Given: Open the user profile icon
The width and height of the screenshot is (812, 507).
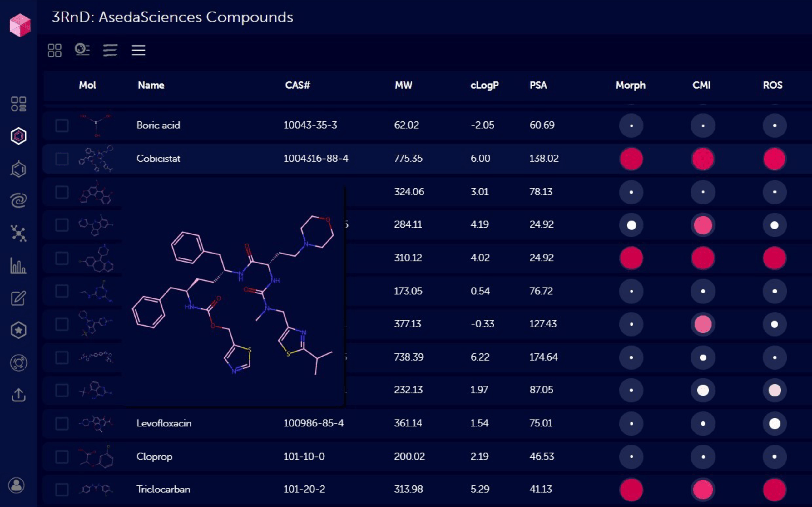Looking at the screenshot, I should (x=17, y=485).
